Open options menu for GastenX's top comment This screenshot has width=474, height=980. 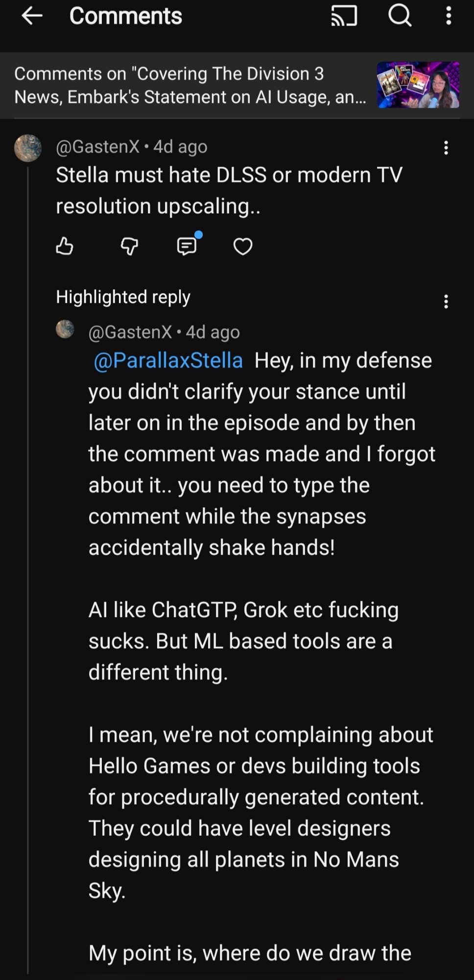(446, 147)
